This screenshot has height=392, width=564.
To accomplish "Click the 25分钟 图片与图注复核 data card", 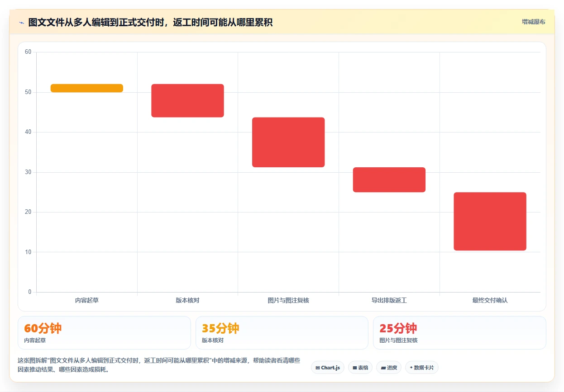I will 459,333.
